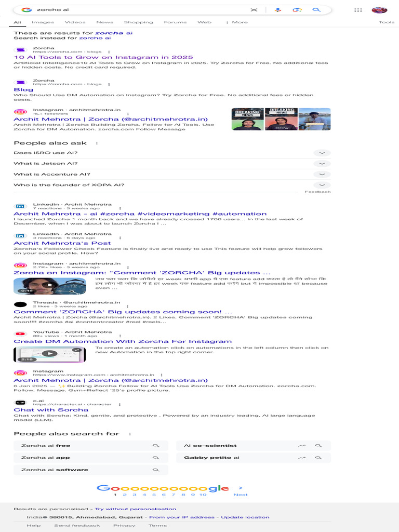Screen dimensions: 399x532
Task: Open Google Lens image search icon
Action: pos(297,10)
